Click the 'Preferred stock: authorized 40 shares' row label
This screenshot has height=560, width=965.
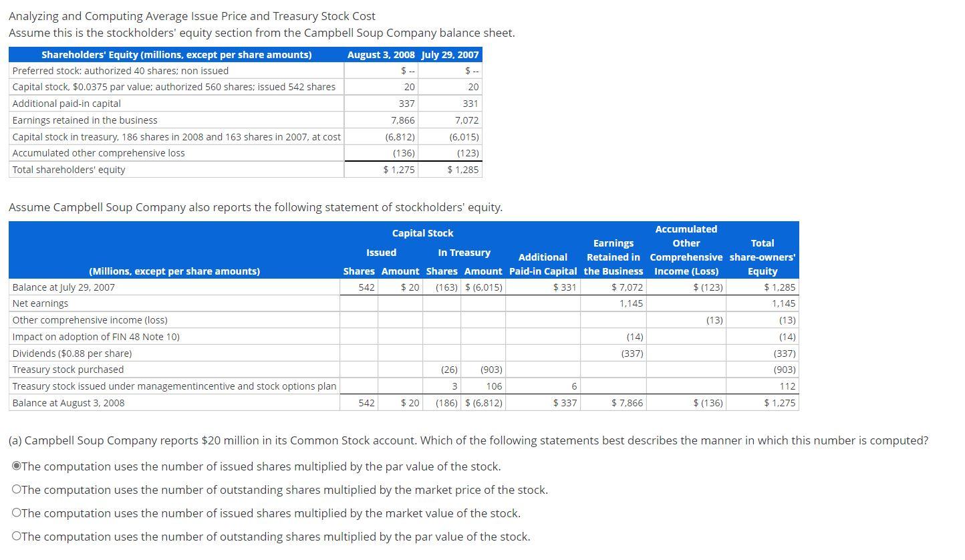click(120, 71)
